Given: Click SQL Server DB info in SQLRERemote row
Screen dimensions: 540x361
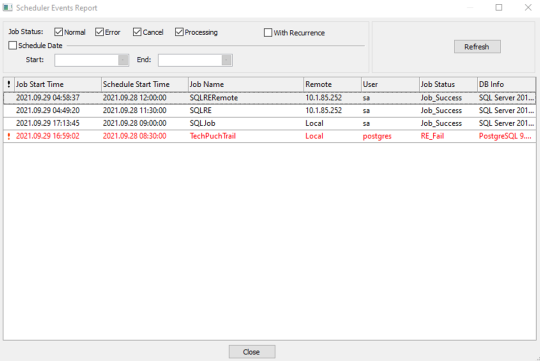Looking at the screenshot, I should (506, 98).
